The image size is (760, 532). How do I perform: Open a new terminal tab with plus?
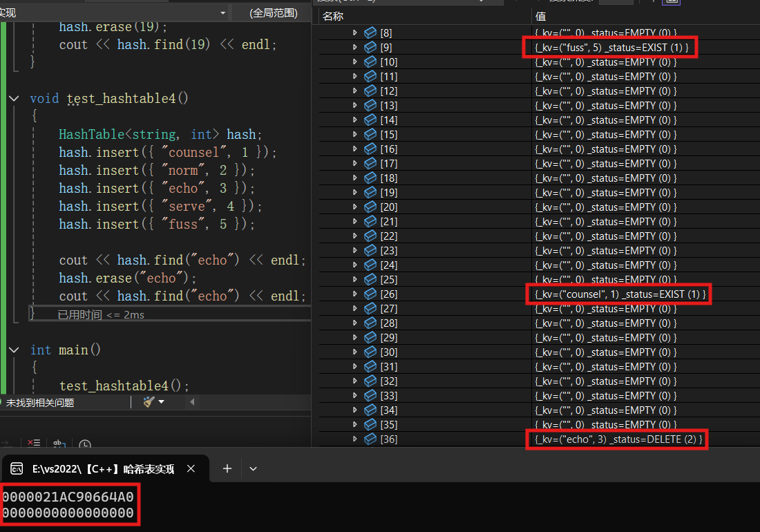tap(227, 468)
